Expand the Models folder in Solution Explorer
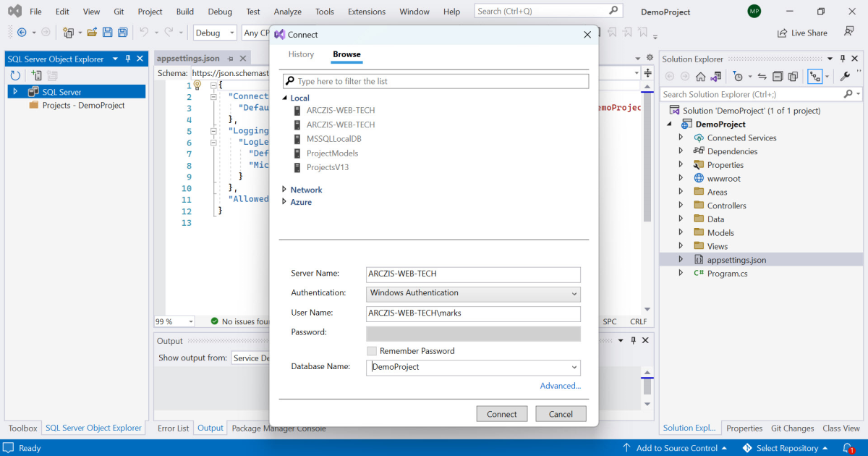 [681, 232]
